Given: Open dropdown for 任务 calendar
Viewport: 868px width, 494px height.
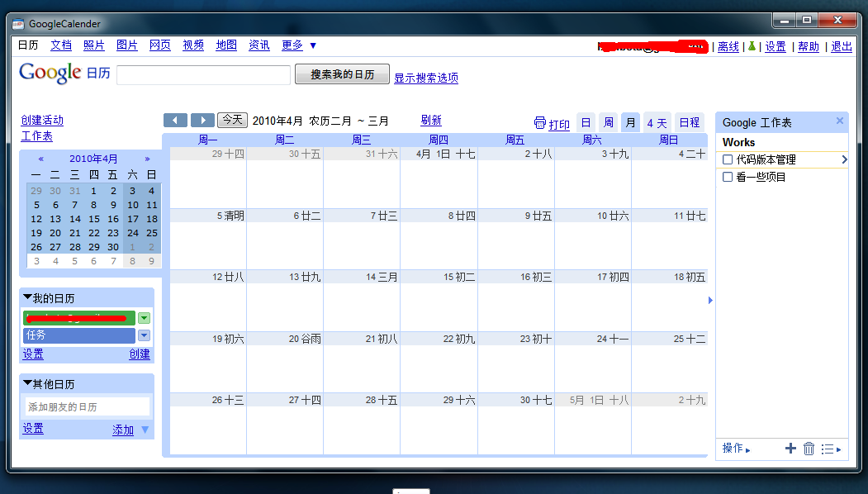Looking at the screenshot, I should [144, 335].
